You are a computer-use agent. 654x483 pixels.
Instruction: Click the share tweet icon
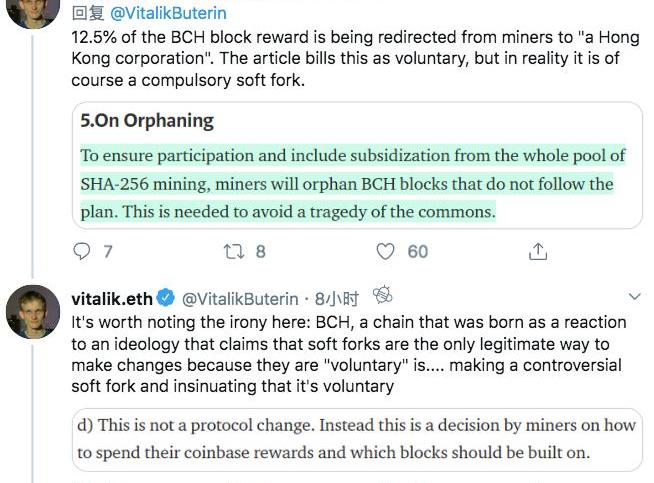click(538, 251)
